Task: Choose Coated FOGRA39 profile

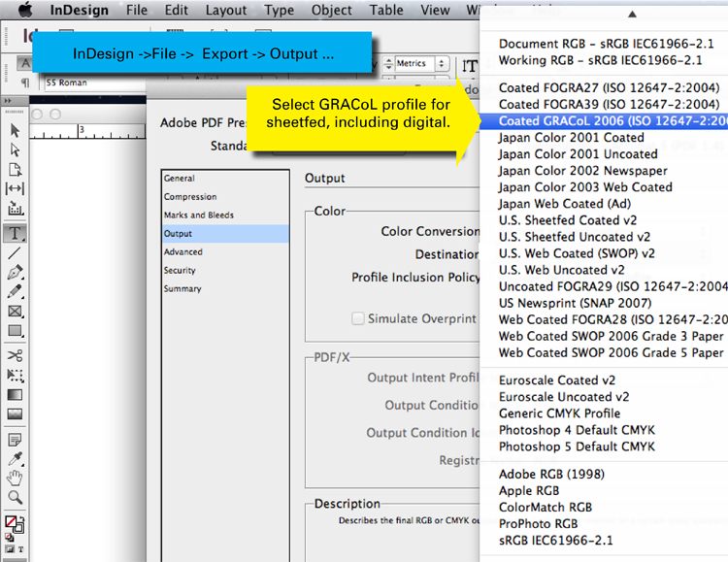Action: 604,105
